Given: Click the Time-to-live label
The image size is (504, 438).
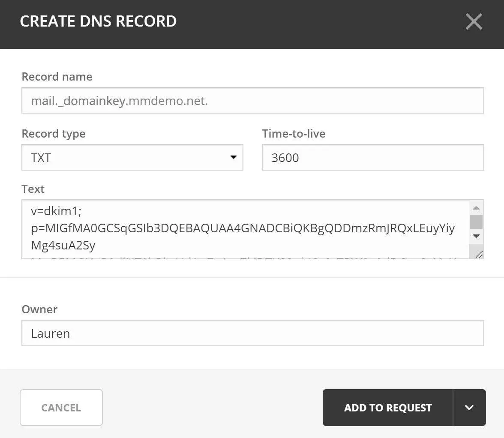Looking at the screenshot, I should (x=294, y=134).
